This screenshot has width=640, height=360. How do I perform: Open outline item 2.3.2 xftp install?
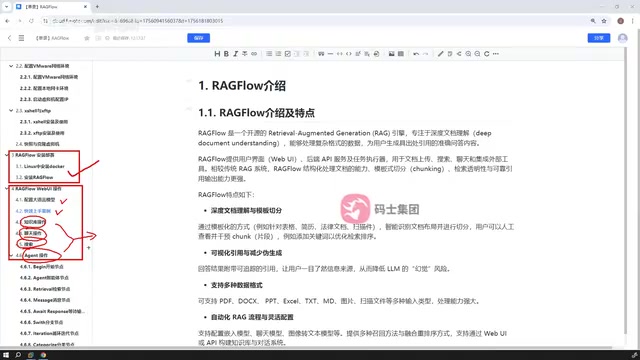(x=42, y=133)
